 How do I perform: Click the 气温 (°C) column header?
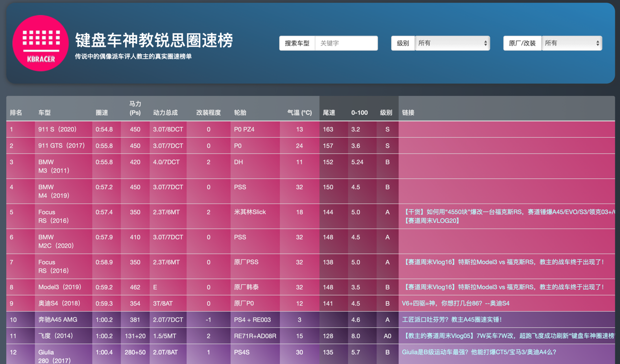[299, 112]
